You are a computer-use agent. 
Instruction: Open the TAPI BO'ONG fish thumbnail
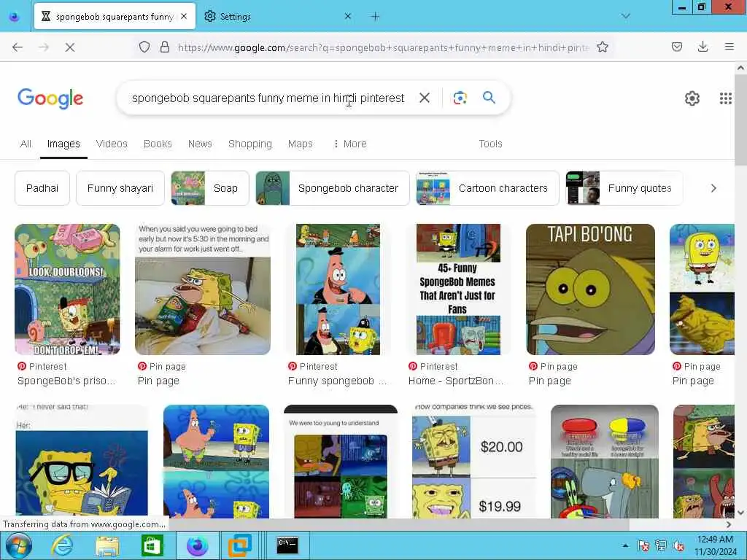[x=590, y=289]
